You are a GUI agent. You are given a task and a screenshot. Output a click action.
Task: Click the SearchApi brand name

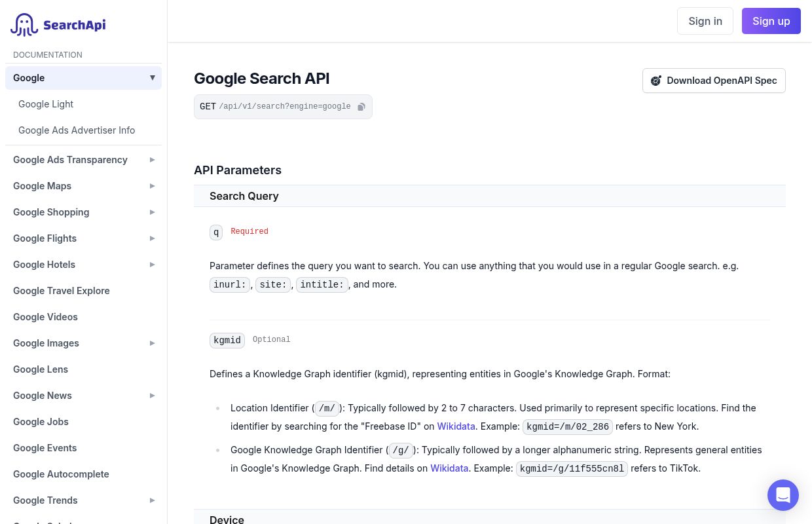(74, 25)
